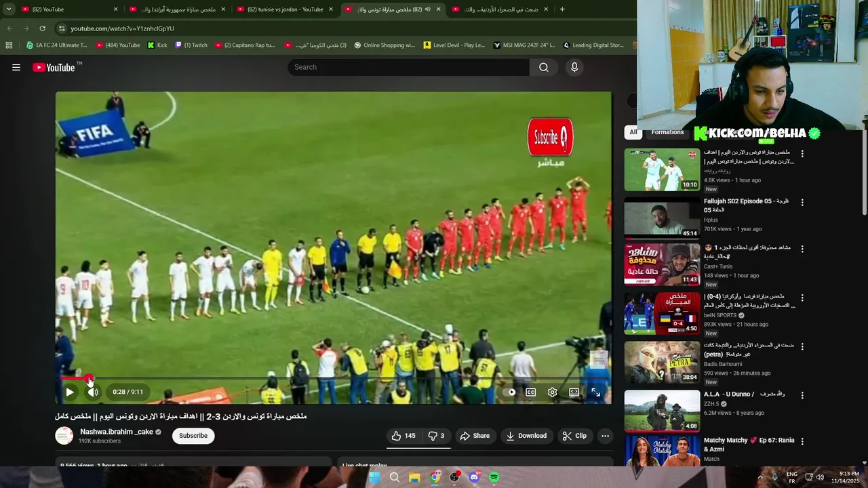Open Nashwa.ibrahim _cake channel name
The height and width of the screenshot is (488, 868).
(117, 432)
